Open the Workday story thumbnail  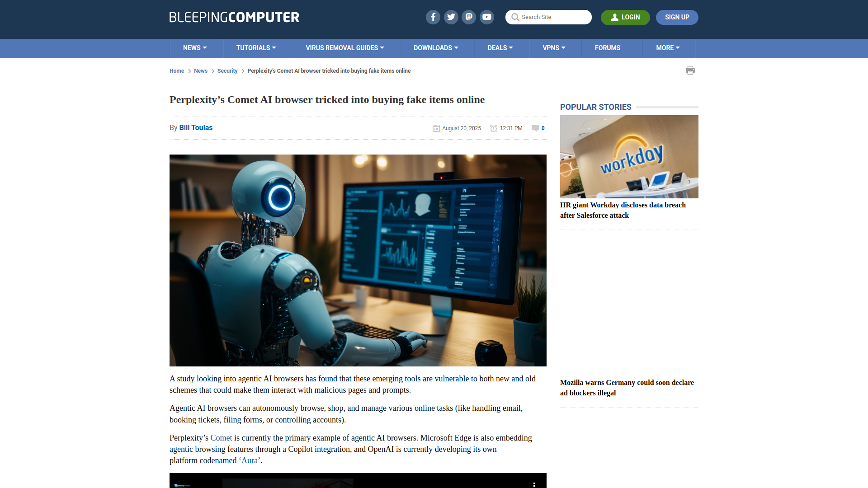629,157
